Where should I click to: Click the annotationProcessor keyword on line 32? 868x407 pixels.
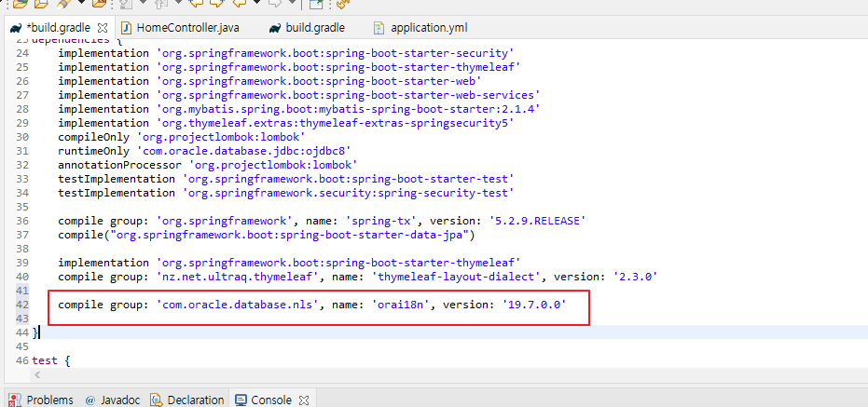[x=119, y=165]
